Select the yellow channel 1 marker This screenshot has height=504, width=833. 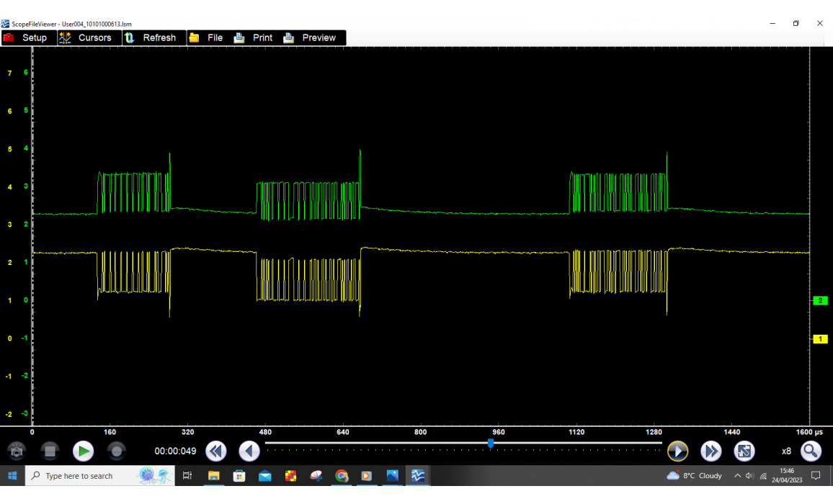(820, 339)
